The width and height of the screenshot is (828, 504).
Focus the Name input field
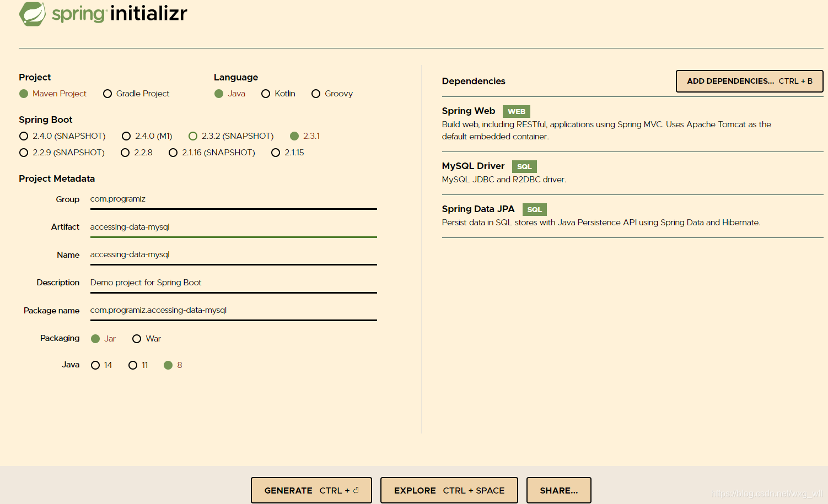(233, 254)
